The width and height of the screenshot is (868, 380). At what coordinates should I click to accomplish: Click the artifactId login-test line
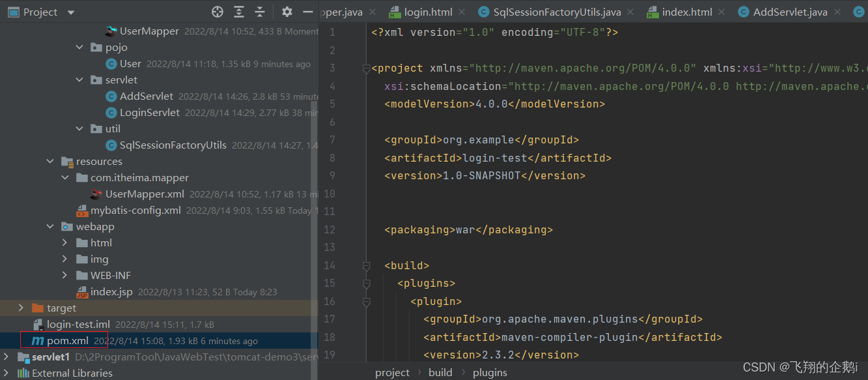click(x=497, y=158)
